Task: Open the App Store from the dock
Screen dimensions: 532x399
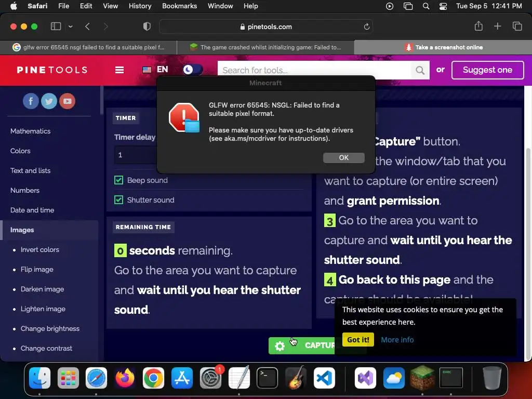Action: coord(182,378)
